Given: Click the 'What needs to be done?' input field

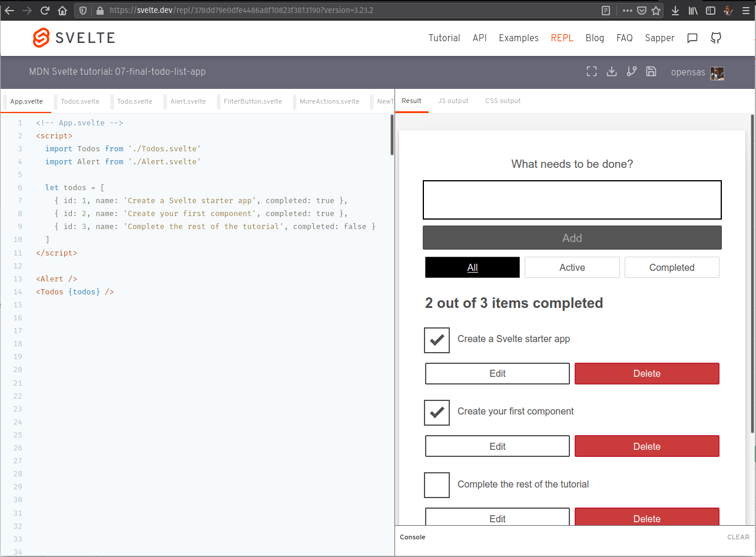Looking at the screenshot, I should (x=572, y=200).
